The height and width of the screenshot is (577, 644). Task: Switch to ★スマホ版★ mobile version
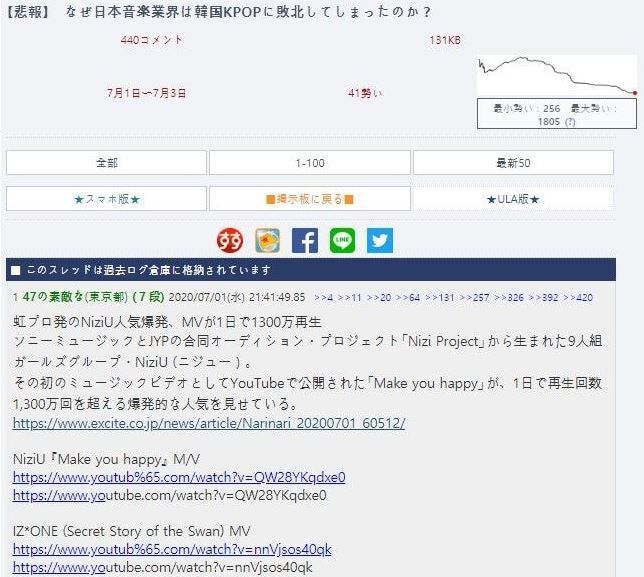point(106,199)
